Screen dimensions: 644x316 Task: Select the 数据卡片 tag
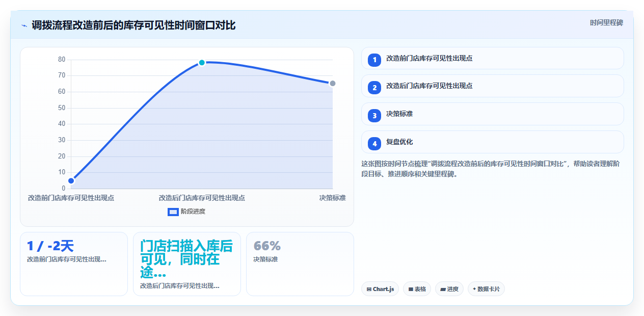[x=486, y=289]
